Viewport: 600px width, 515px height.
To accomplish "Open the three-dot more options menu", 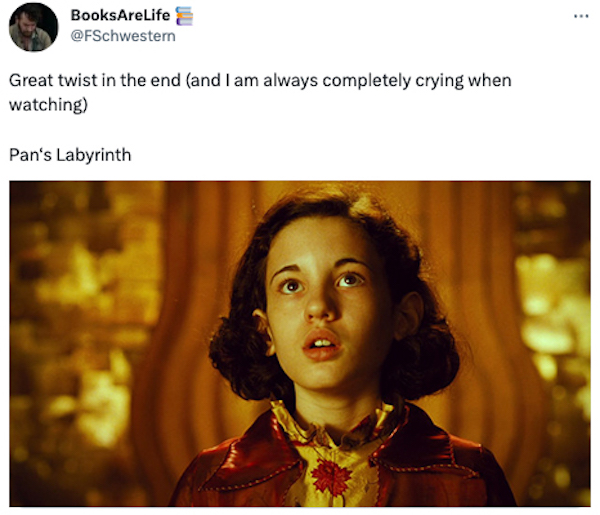I will pos(581,16).
